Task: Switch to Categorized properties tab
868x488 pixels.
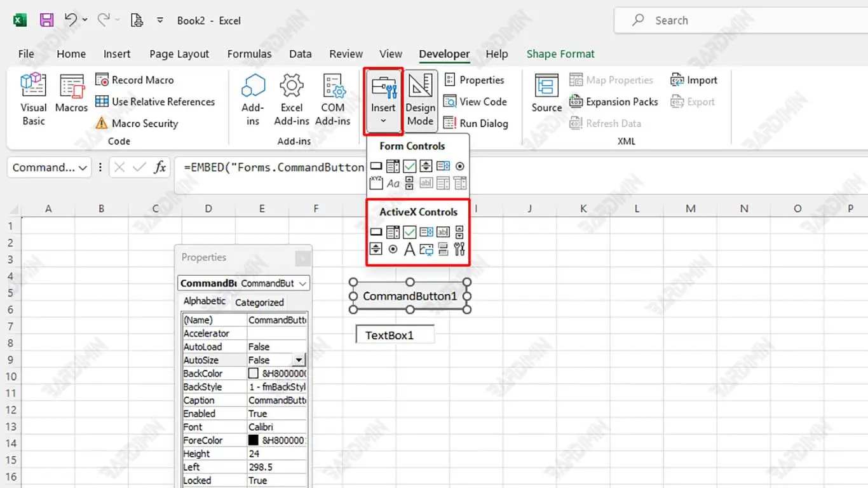Action: [x=259, y=302]
